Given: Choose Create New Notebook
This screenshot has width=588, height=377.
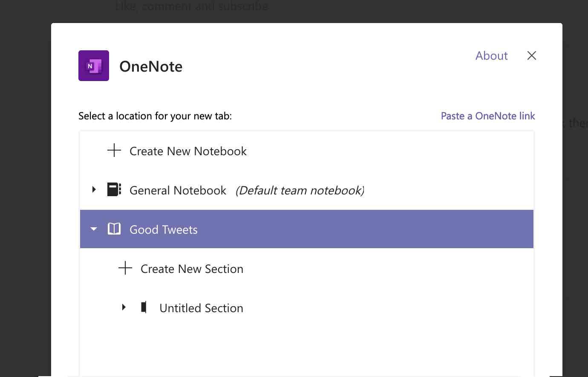Looking at the screenshot, I should (x=188, y=151).
